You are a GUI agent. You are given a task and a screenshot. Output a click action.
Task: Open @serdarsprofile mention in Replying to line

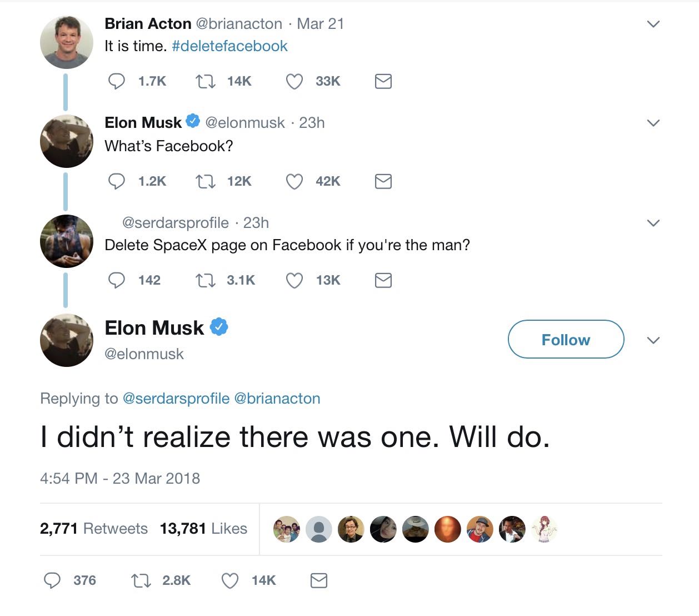tap(176, 399)
